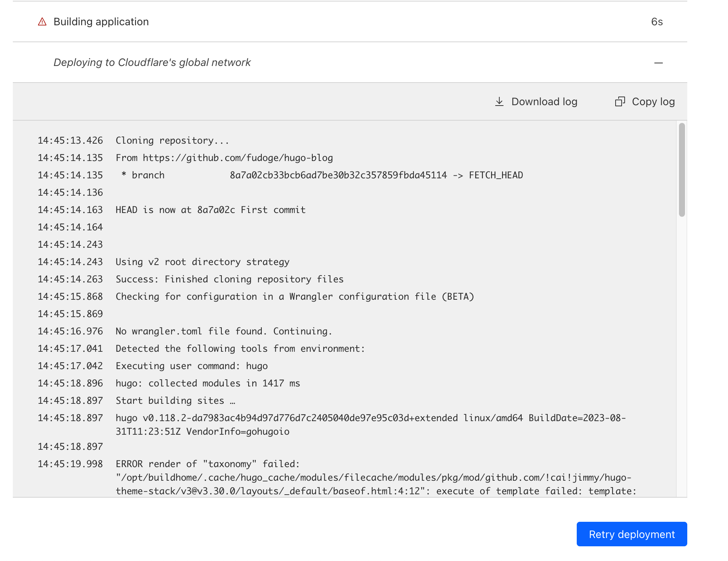Expand the Deploying to Cloudflare's global network step
Screen dimensions: 728x561
coord(152,63)
